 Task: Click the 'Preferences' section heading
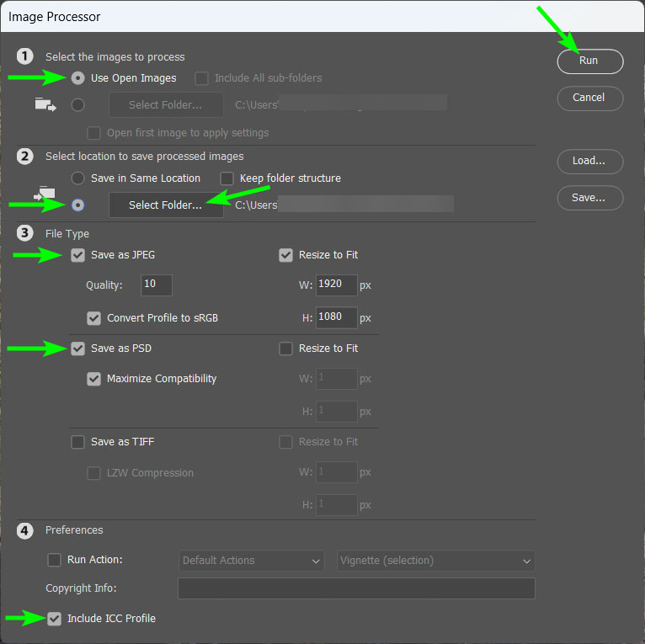click(74, 530)
